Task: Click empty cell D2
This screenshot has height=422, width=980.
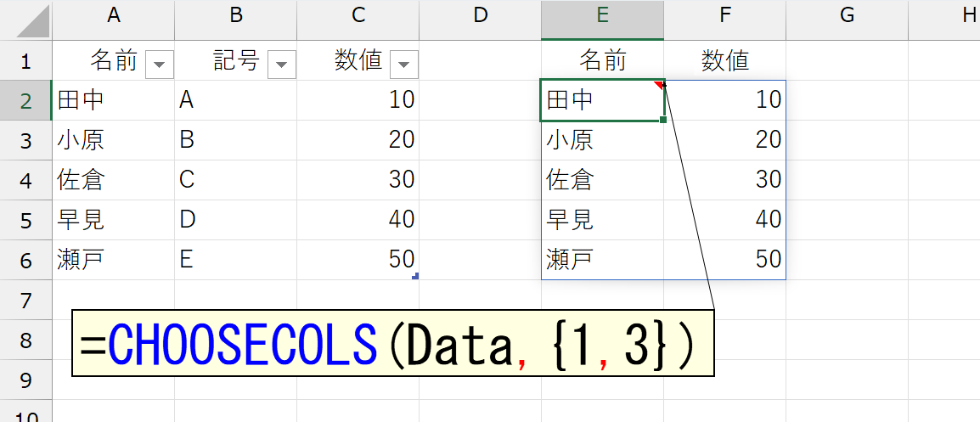Action: pos(480,100)
